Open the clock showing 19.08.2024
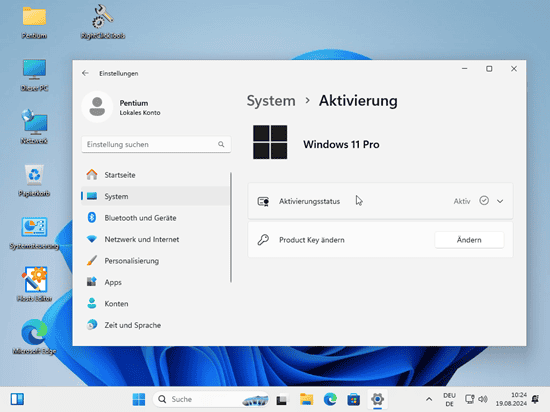Viewport: 550px width, 412px height. (x=511, y=399)
